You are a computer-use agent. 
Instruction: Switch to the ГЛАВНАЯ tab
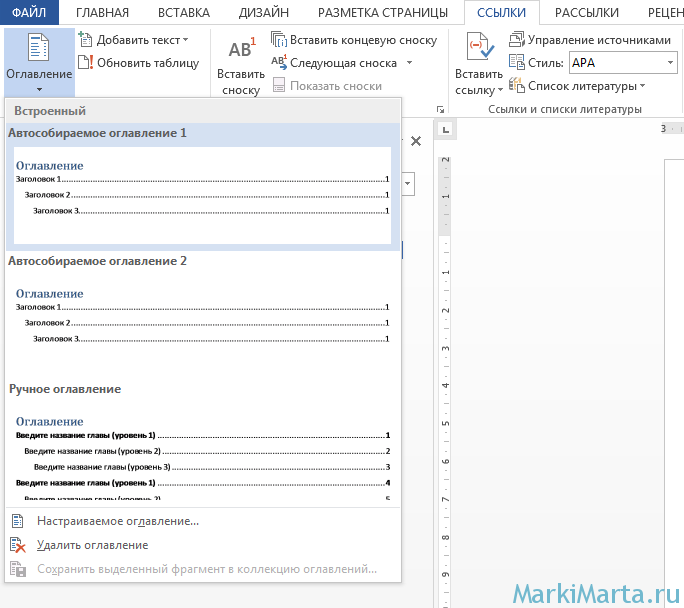tap(103, 13)
